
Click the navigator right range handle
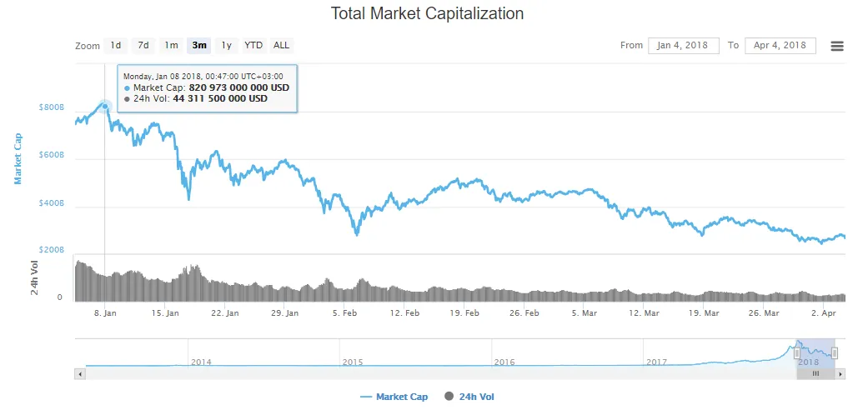(x=835, y=353)
